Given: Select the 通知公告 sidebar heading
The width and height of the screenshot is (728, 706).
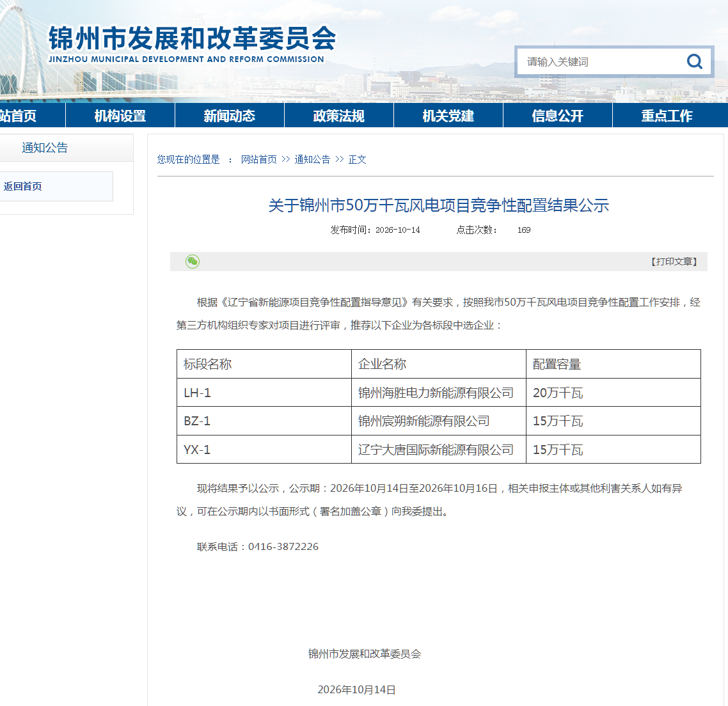Looking at the screenshot, I should pos(45,148).
